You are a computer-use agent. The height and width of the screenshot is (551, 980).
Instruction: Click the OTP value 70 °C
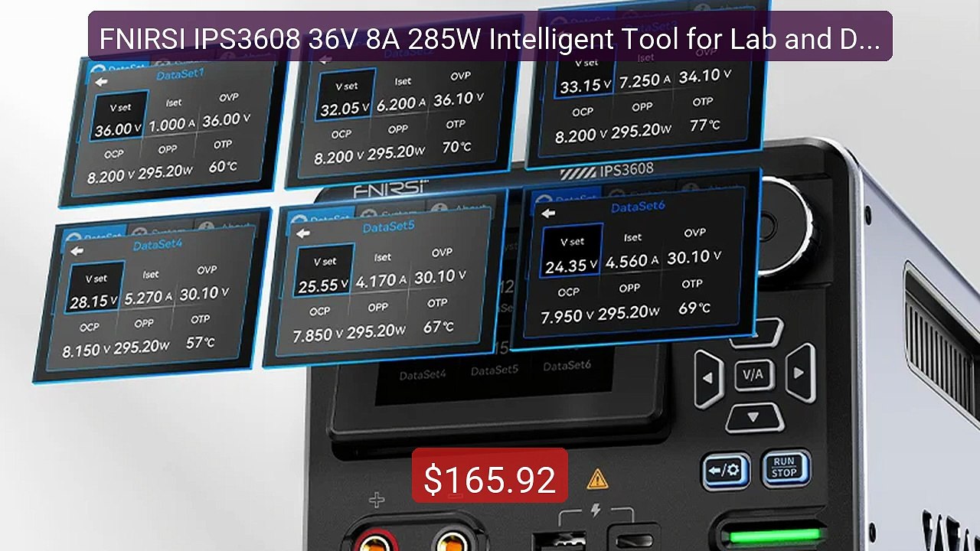456,145
